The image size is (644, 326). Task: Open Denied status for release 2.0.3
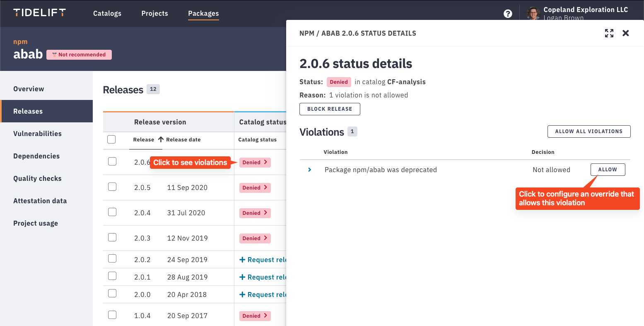point(255,238)
